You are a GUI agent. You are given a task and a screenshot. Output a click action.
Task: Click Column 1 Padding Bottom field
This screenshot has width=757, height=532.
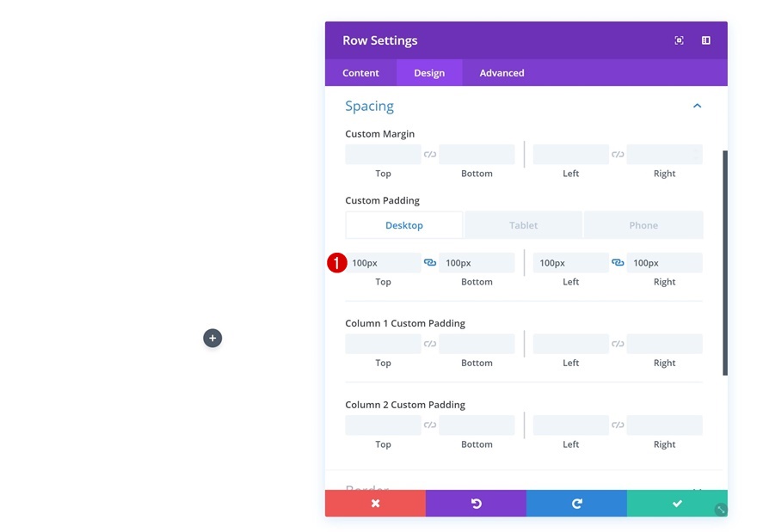click(x=477, y=344)
